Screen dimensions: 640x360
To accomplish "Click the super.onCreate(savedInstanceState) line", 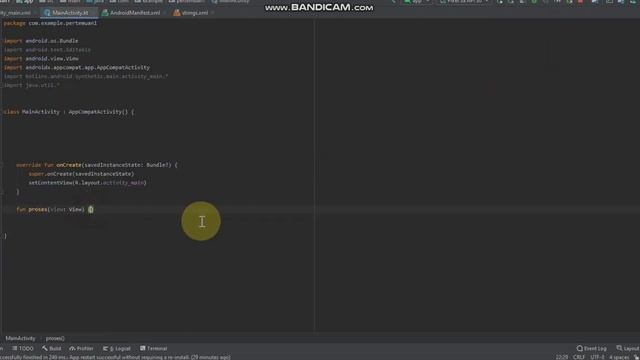I will [x=81, y=174].
